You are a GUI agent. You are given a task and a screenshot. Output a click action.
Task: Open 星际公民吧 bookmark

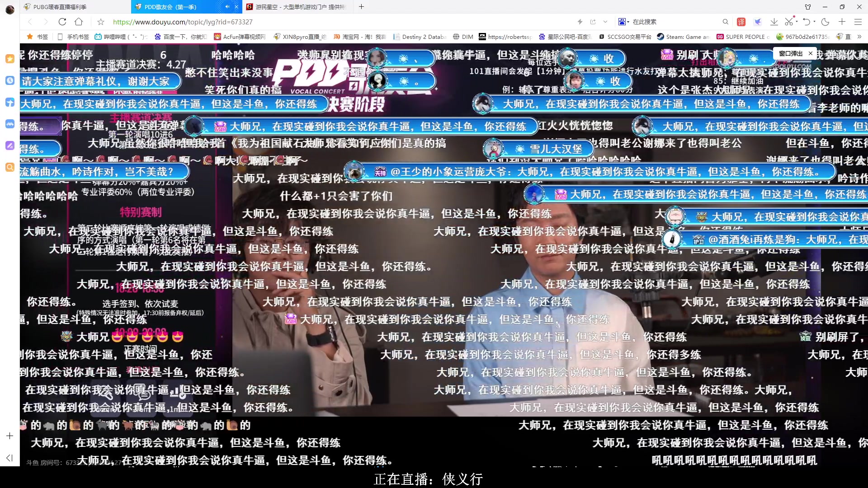(x=565, y=37)
